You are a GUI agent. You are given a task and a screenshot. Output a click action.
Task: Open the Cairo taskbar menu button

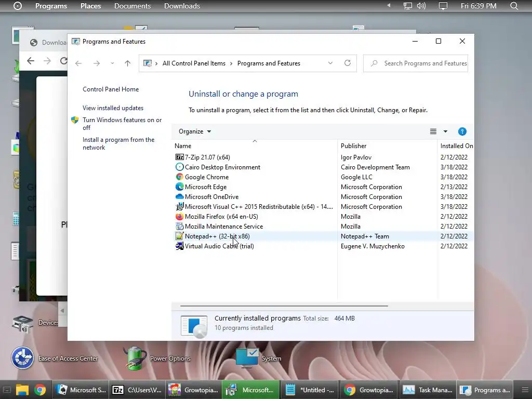[x=526, y=390]
